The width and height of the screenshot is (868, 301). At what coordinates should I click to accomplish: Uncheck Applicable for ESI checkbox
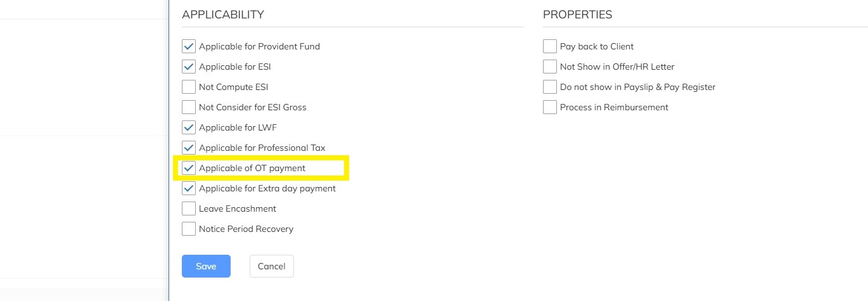tap(188, 67)
